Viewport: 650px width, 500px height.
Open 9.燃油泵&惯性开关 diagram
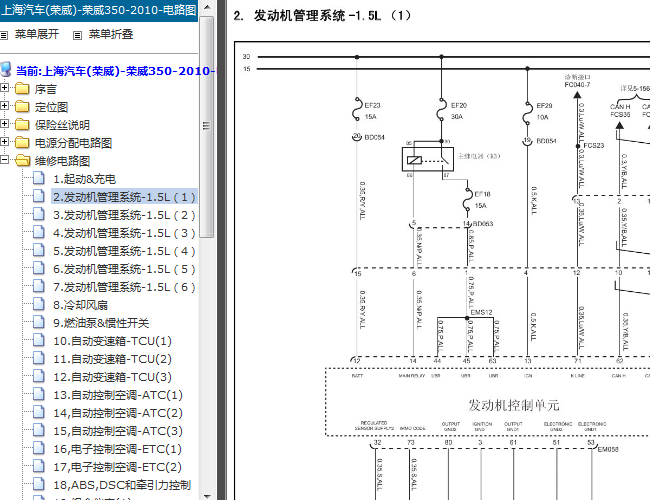coord(101,323)
